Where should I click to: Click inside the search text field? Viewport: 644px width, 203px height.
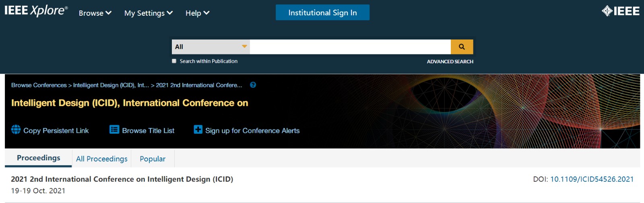point(350,47)
